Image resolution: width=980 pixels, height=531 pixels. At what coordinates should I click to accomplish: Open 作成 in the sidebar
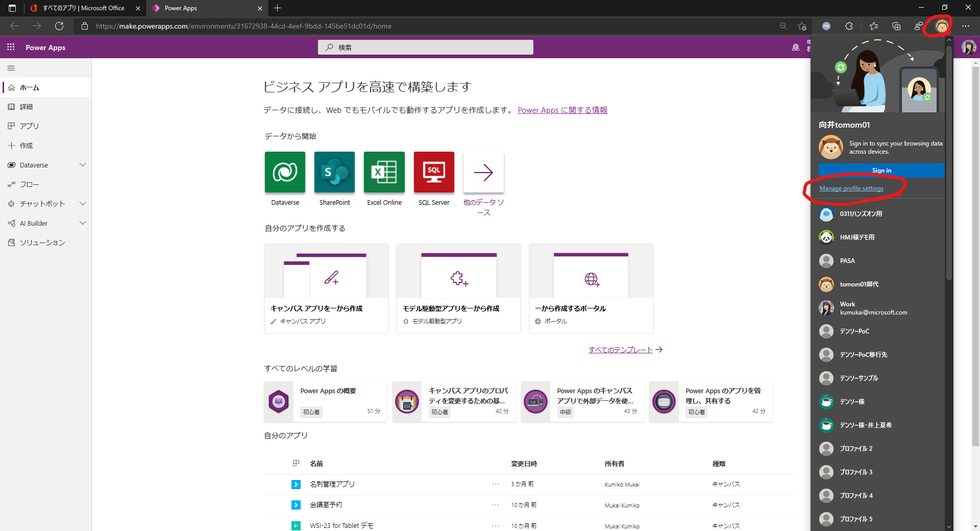46,146
